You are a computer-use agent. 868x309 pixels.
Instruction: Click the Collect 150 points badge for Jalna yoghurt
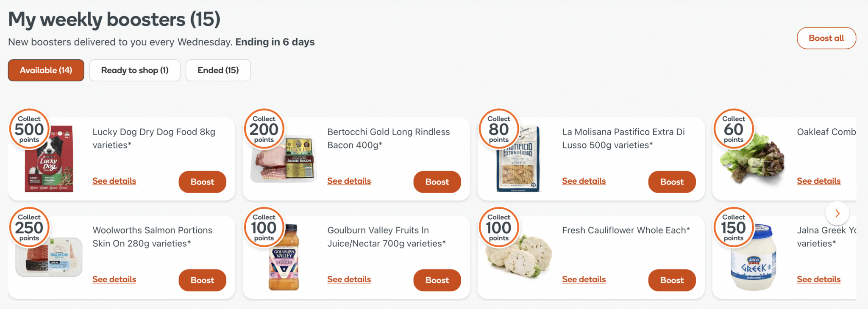pyautogui.click(x=733, y=227)
